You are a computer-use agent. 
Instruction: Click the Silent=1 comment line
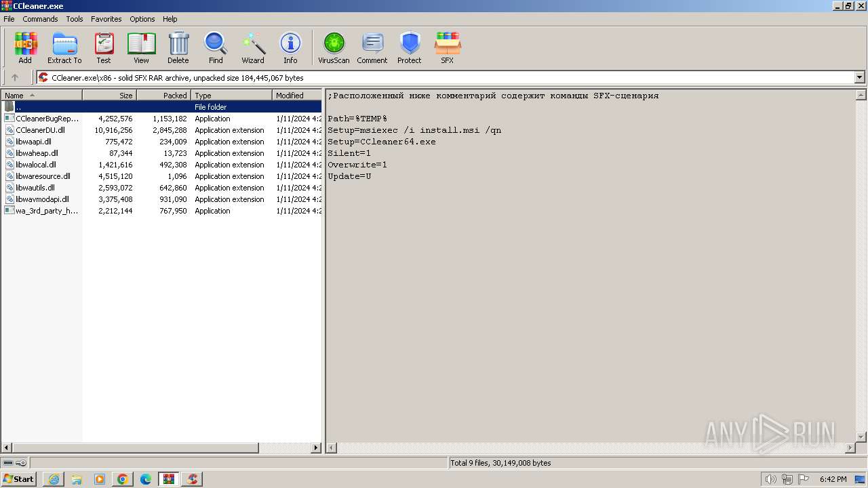point(349,153)
